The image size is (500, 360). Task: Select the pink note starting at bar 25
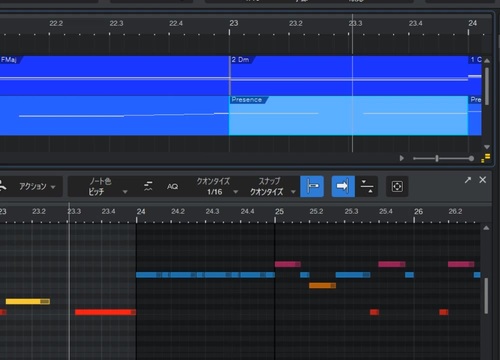coord(288,264)
